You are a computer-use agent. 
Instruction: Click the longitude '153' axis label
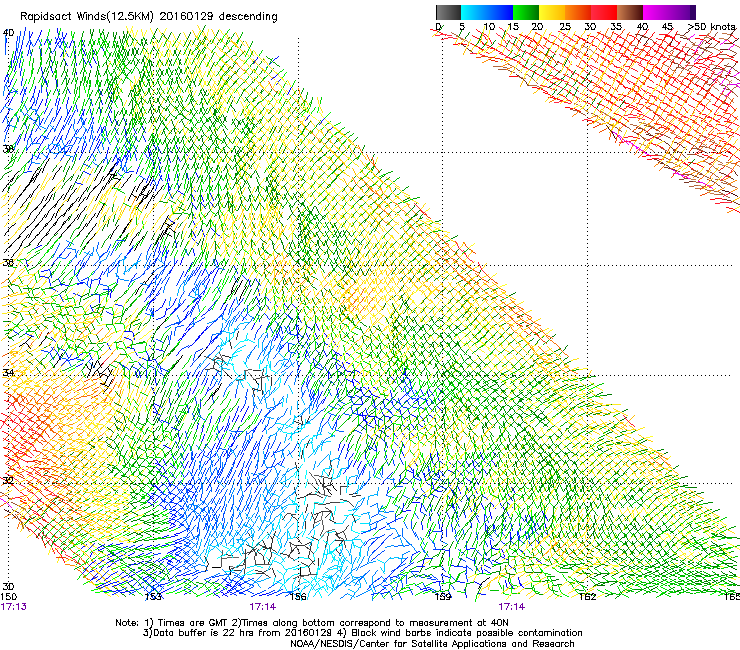[153, 597]
